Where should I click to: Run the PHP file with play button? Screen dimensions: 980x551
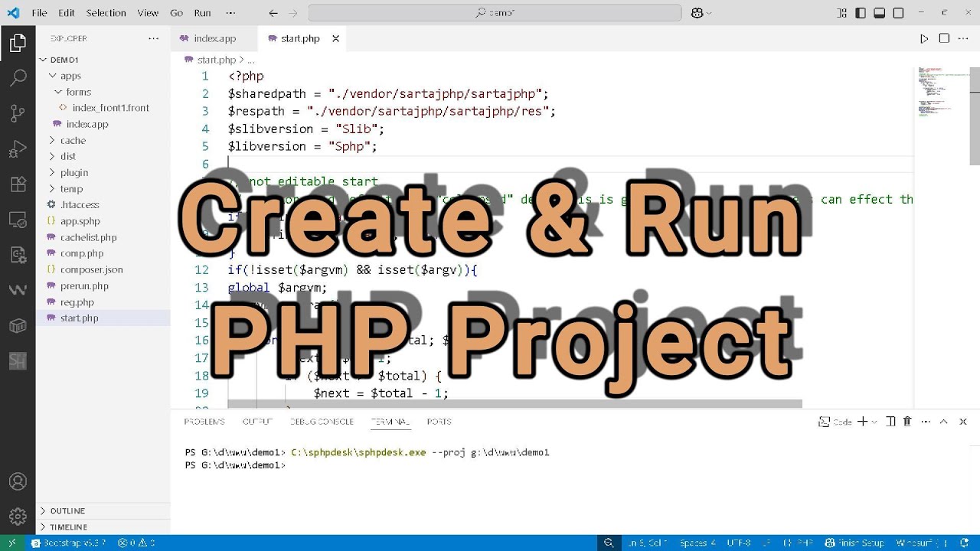pyautogui.click(x=924, y=38)
